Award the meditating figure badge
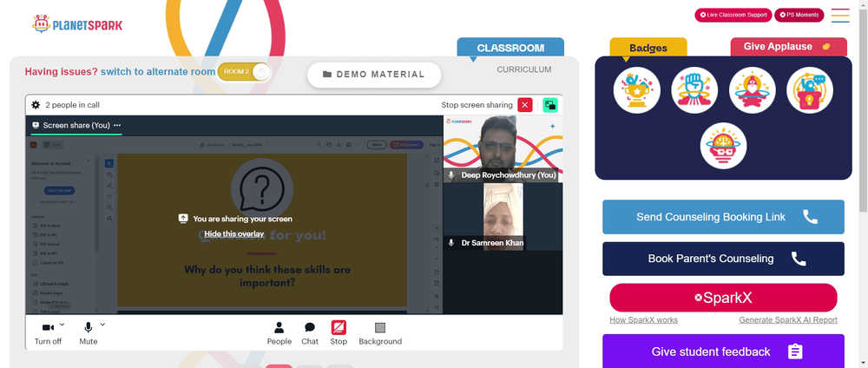This screenshot has height=368, width=868. (752, 90)
